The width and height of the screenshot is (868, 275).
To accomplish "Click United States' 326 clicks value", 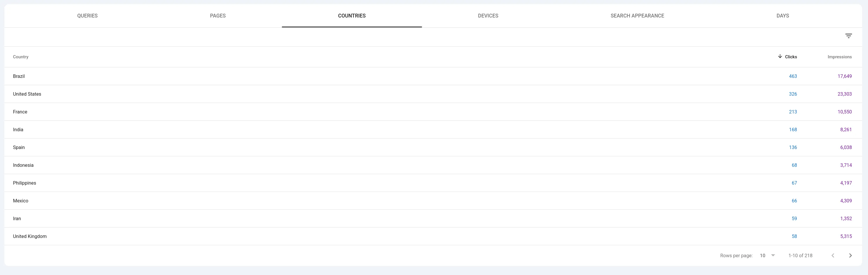I will 793,94.
